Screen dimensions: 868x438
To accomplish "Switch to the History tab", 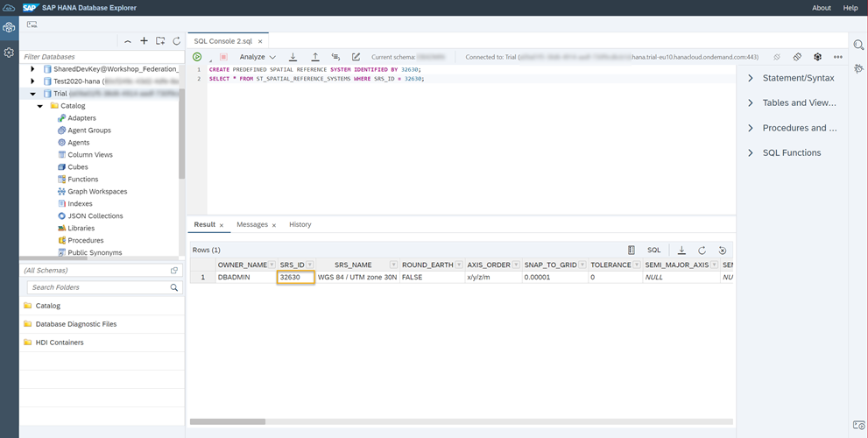I will (x=300, y=224).
